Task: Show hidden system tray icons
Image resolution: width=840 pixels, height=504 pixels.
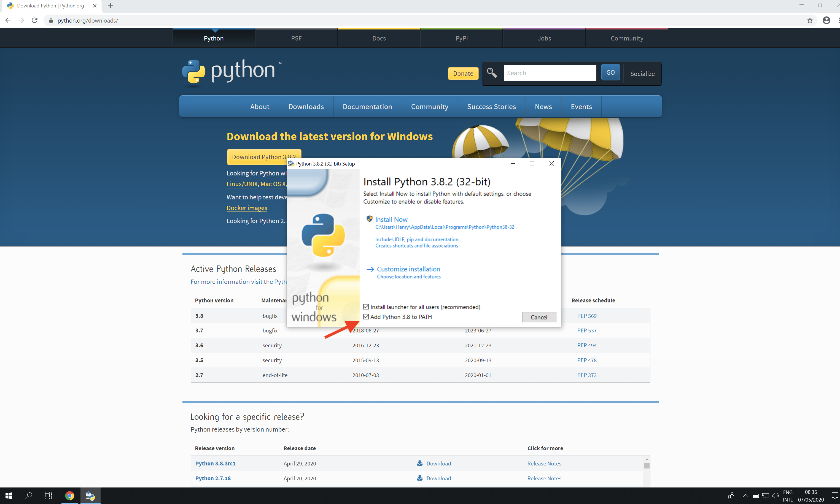Action: coord(745,496)
